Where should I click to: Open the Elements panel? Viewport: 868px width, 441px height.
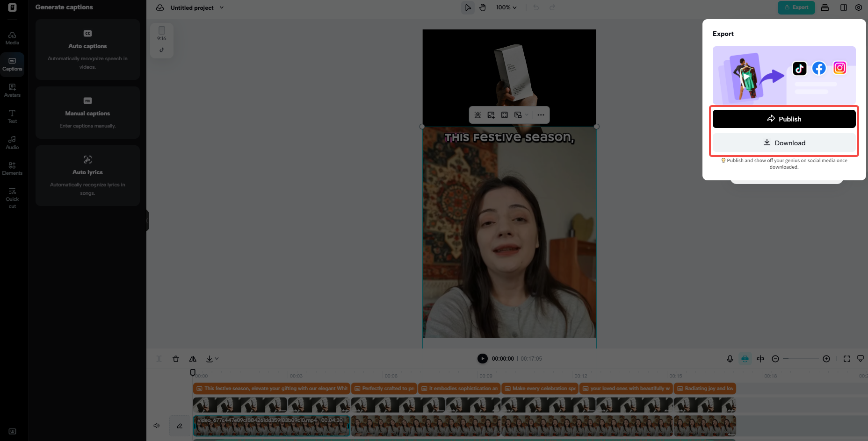pyautogui.click(x=12, y=168)
